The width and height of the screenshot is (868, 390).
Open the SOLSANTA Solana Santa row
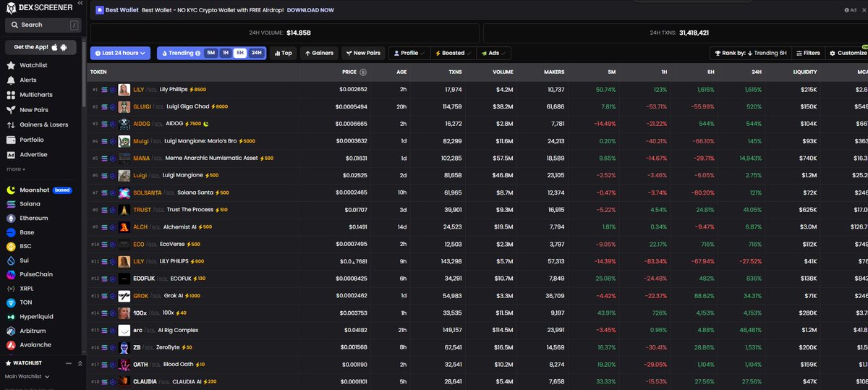(477, 192)
